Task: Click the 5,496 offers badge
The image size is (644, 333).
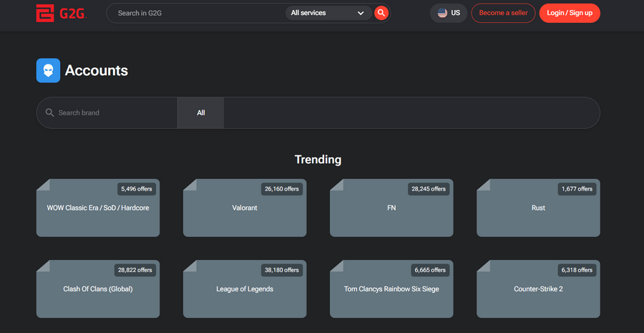Action: (137, 189)
